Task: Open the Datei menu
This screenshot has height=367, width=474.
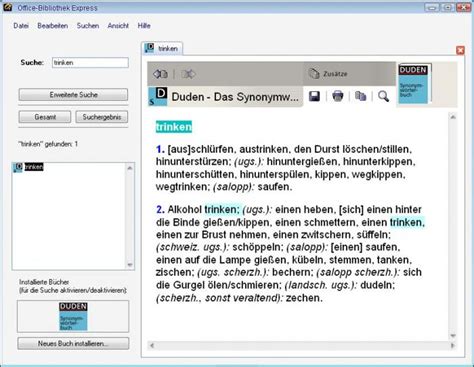Action: [21, 26]
